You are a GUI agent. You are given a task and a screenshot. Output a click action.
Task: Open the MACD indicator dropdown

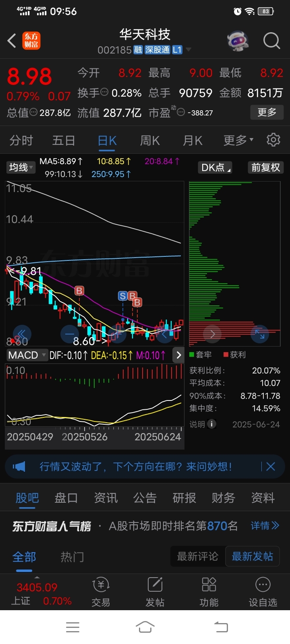[x=27, y=355]
